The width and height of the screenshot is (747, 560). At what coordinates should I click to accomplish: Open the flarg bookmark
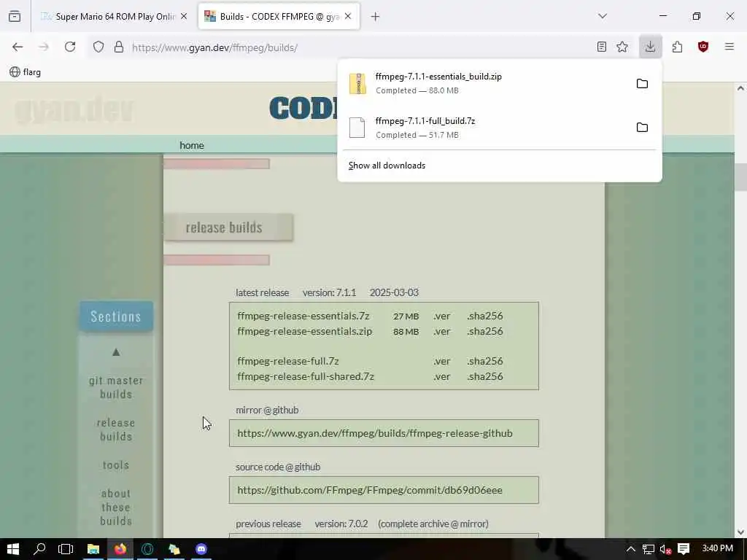(26, 72)
